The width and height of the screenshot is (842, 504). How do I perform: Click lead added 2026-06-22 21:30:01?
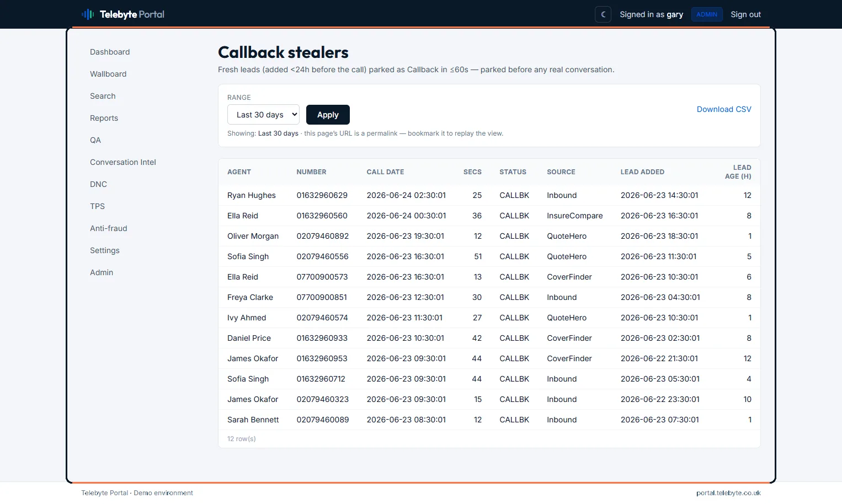click(x=659, y=358)
